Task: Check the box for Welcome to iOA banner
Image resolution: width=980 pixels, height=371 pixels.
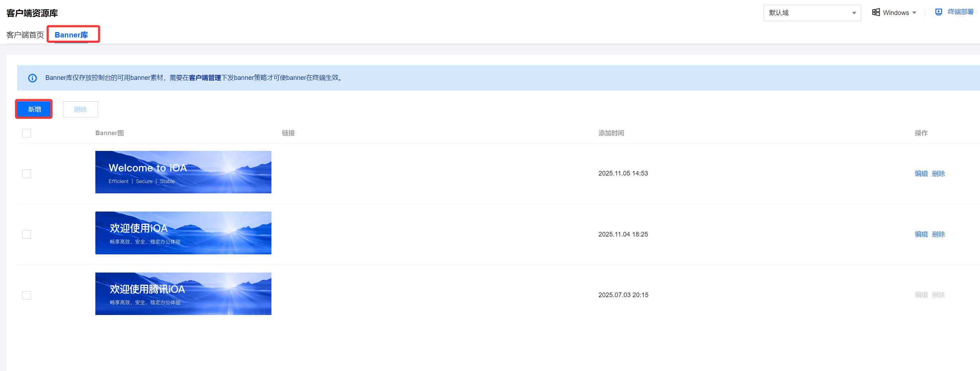Action: pyautogui.click(x=27, y=174)
